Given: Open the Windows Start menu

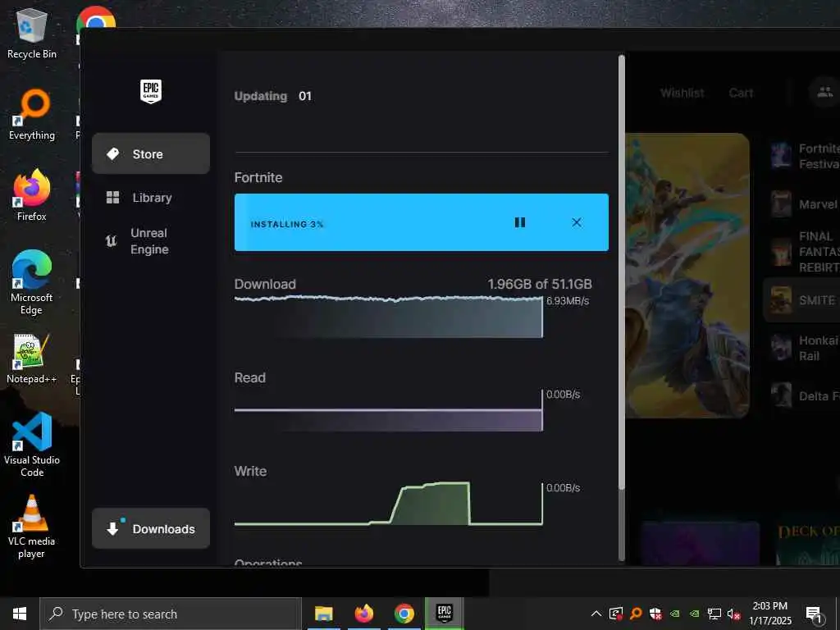Looking at the screenshot, I should (x=20, y=614).
